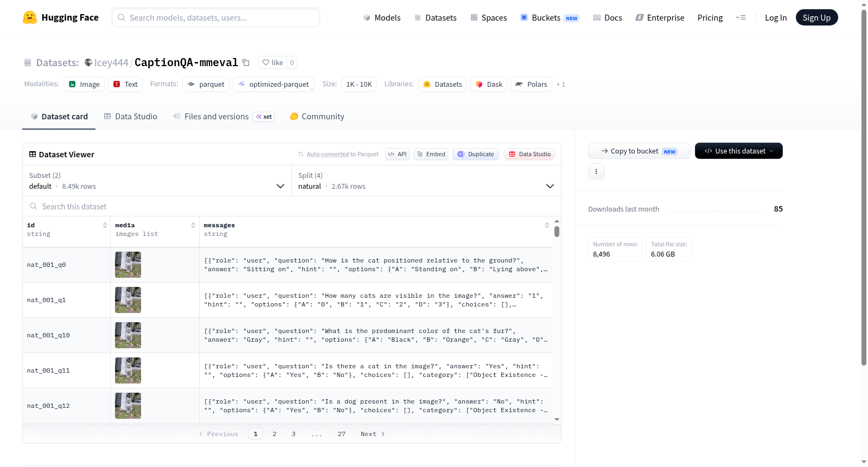868x467 pixels.
Task: Expand the Subset default dropdown
Action: click(x=157, y=181)
